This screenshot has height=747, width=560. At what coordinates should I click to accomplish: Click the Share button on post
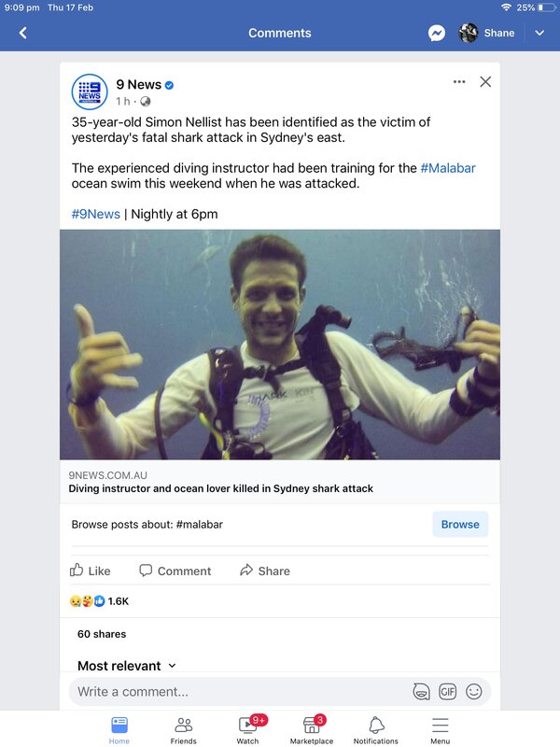tap(264, 571)
